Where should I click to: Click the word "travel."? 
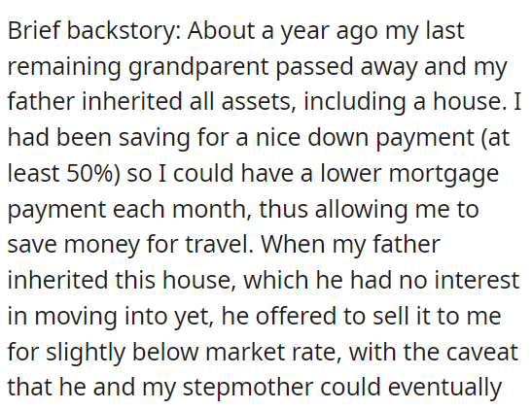pos(220,244)
